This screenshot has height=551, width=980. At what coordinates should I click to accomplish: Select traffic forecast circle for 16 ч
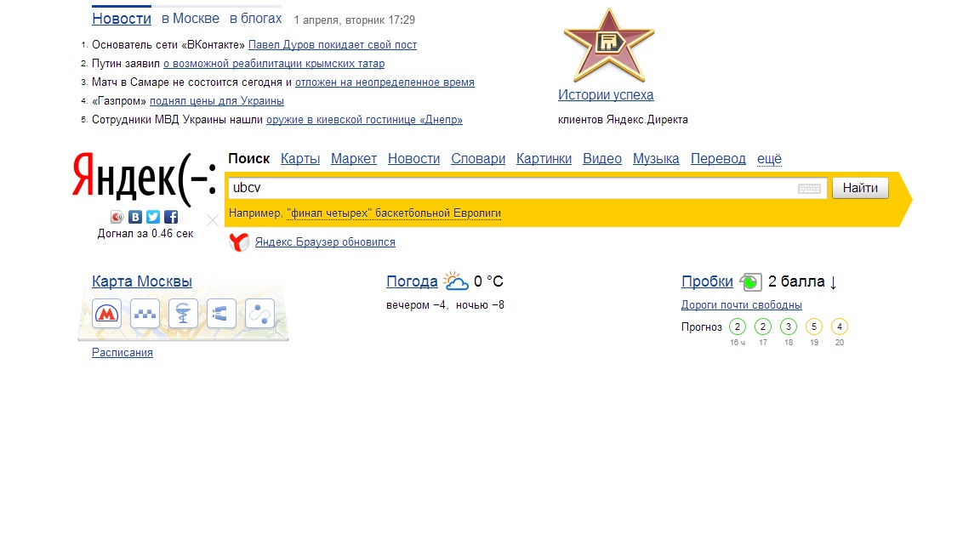pos(738,327)
